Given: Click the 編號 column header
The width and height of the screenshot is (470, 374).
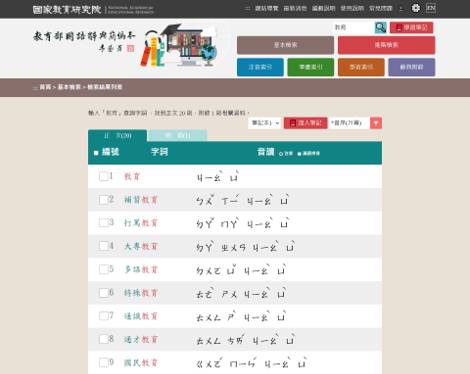Looking at the screenshot, I should click(x=110, y=152).
